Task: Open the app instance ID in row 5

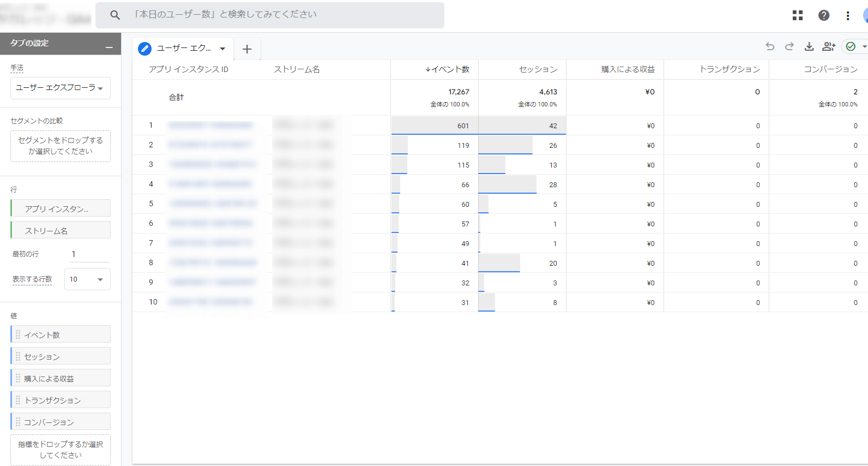Action: (212, 204)
